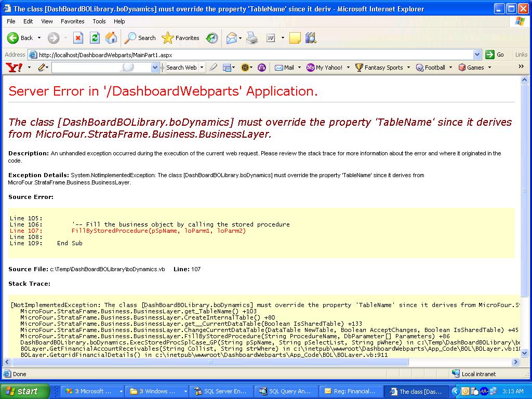Expand the Yahoo search box dropdown
Screen dimensions: 532x399
[155, 68]
